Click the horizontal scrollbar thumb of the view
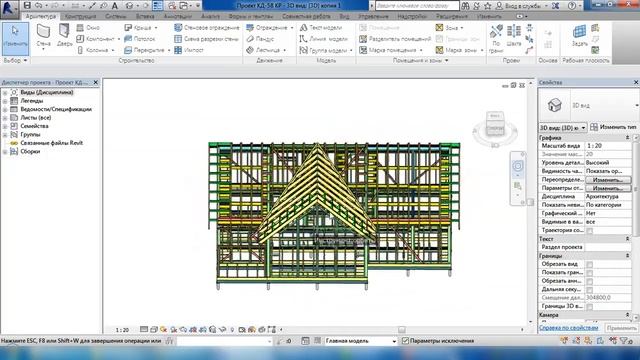The width and height of the screenshot is (640, 360). click(x=402, y=329)
